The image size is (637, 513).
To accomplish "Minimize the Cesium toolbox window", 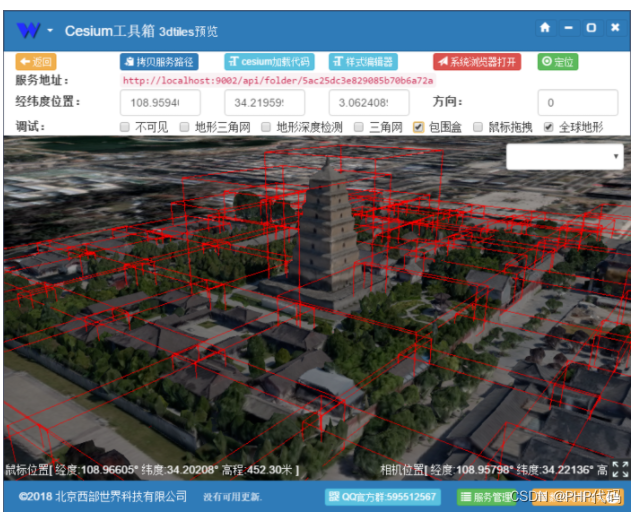I will (x=568, y=28).
